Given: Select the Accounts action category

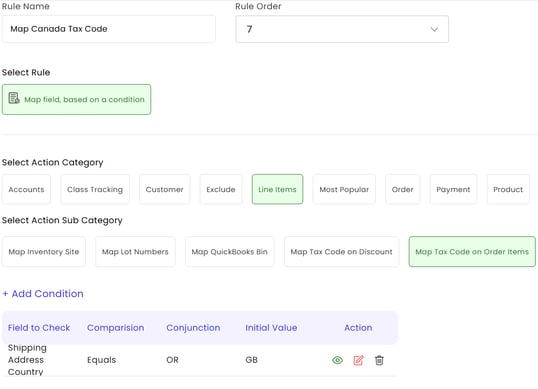Looking at the screenshot, I should (x=26, y=189).
